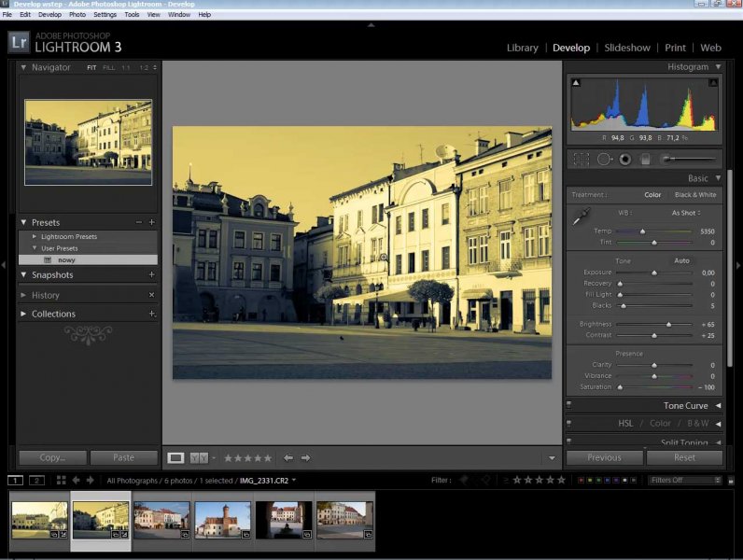Expand the Tone Curve panel

(x=686, y=406)
